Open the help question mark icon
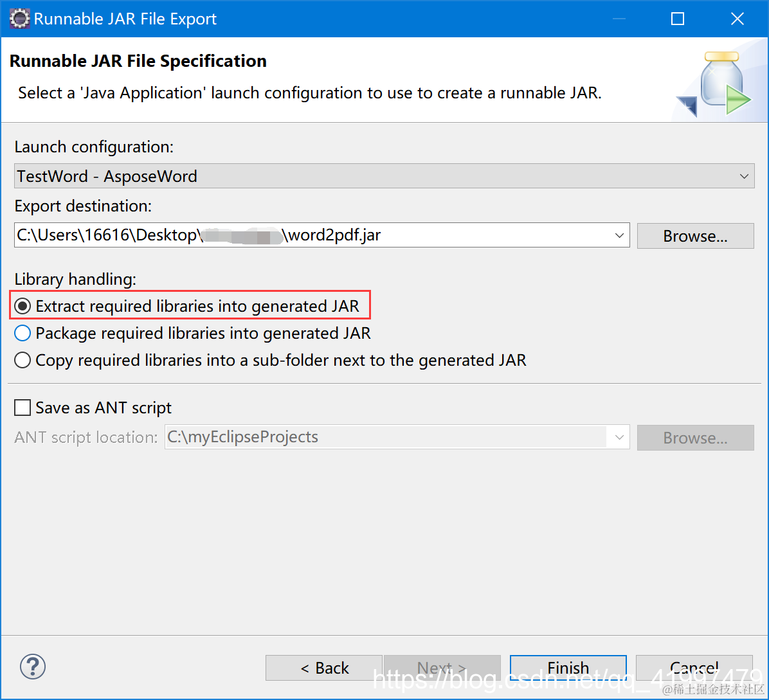The height and width of the screenshot is (700, 769). tap(33, 667)
